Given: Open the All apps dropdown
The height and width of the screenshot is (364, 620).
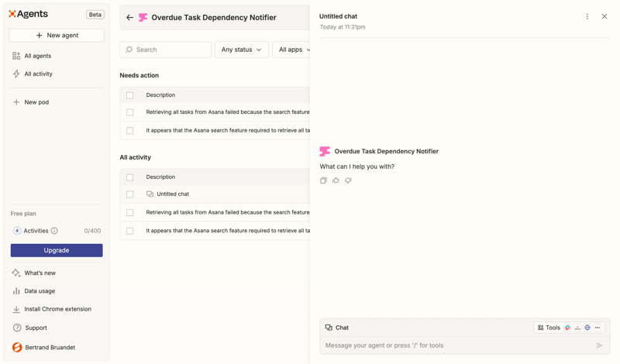Looking at the screenshot, I should (x=291, y=50).
